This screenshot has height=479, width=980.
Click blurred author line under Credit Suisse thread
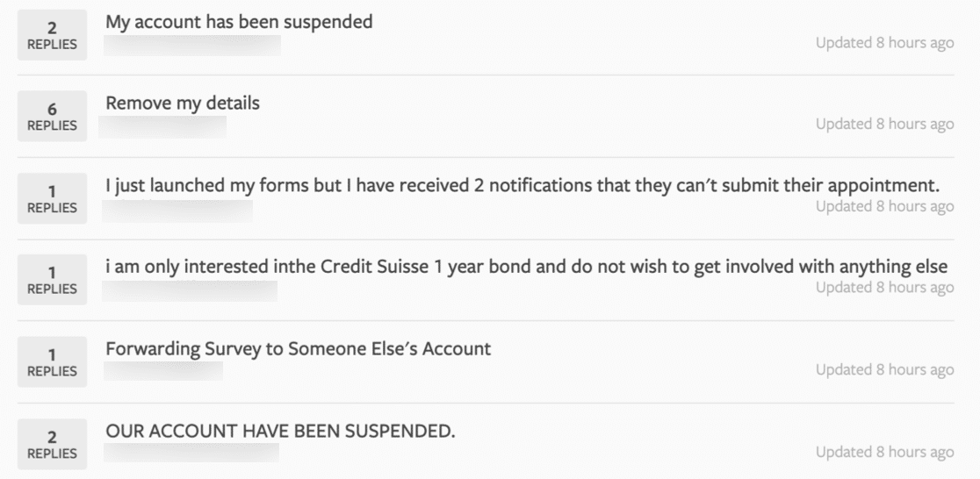click(x=190, y=291)
